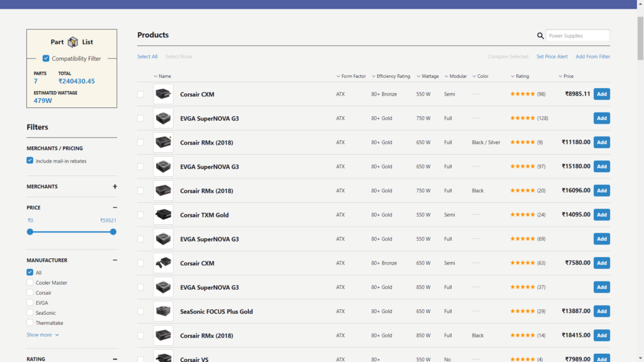Sort by the Color column
The height and width of the screenshot is (362, 644).
(480, 76)
